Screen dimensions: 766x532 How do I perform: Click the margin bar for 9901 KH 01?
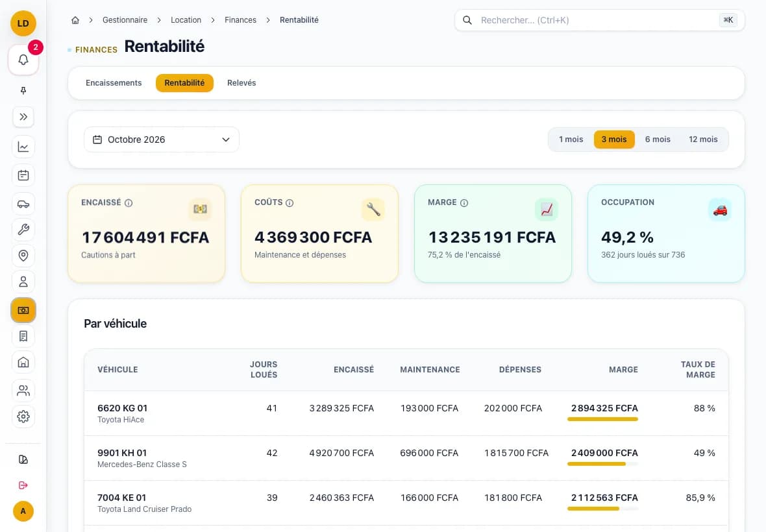[603, 464]
